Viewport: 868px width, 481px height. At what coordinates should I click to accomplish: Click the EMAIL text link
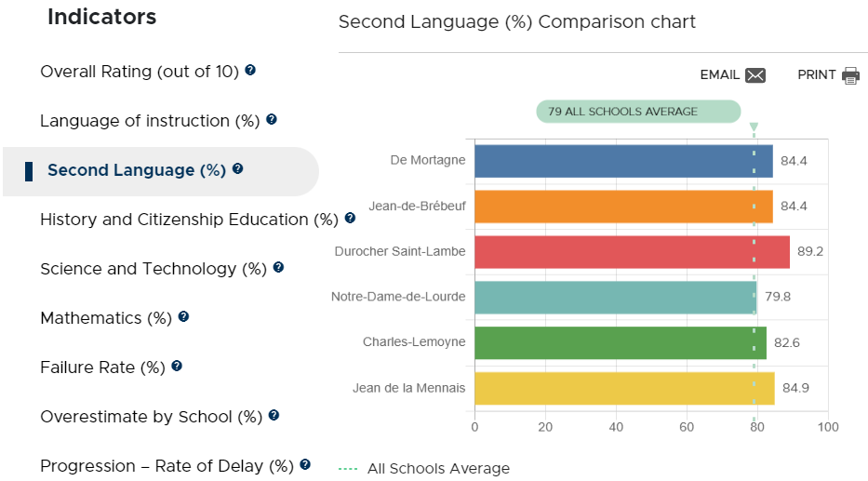pos(720,74)
